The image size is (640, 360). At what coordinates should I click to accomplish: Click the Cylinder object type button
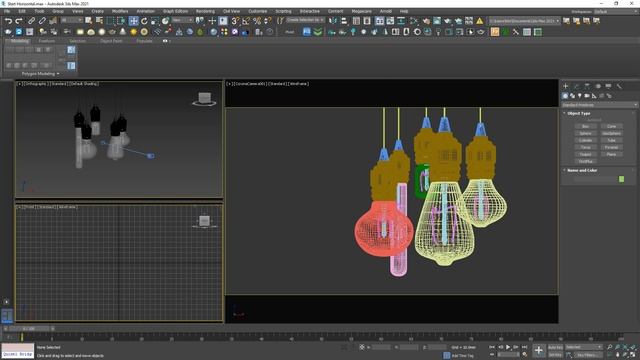[586, 140]
